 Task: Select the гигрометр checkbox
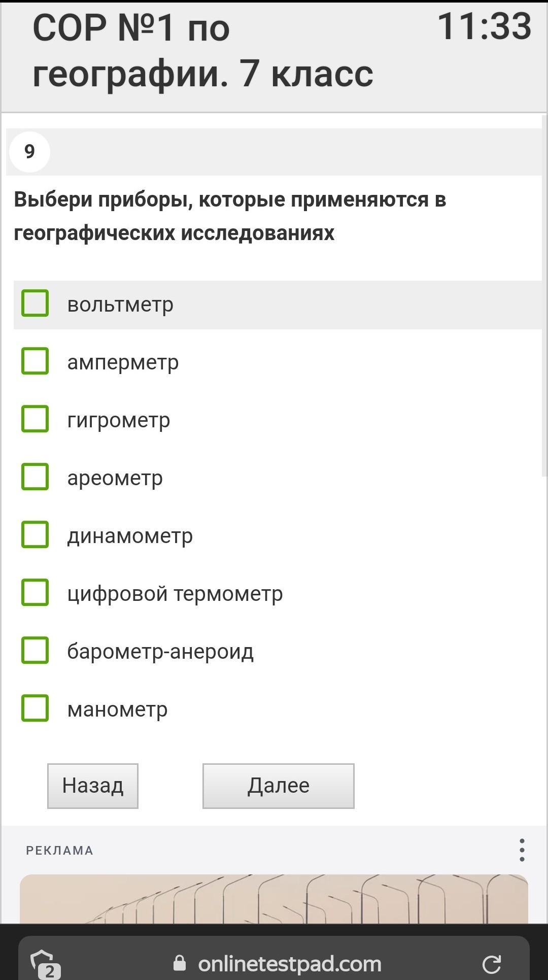[35, 419]
